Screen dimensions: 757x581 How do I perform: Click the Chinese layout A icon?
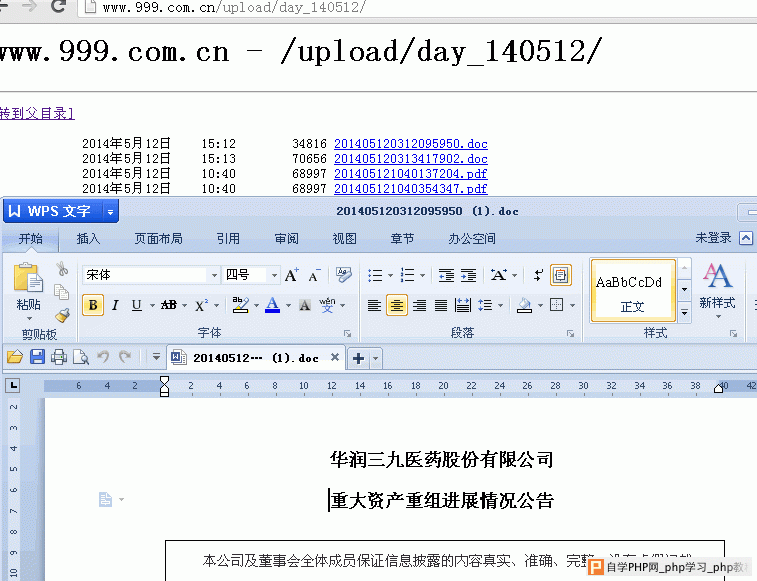point(499,275)
